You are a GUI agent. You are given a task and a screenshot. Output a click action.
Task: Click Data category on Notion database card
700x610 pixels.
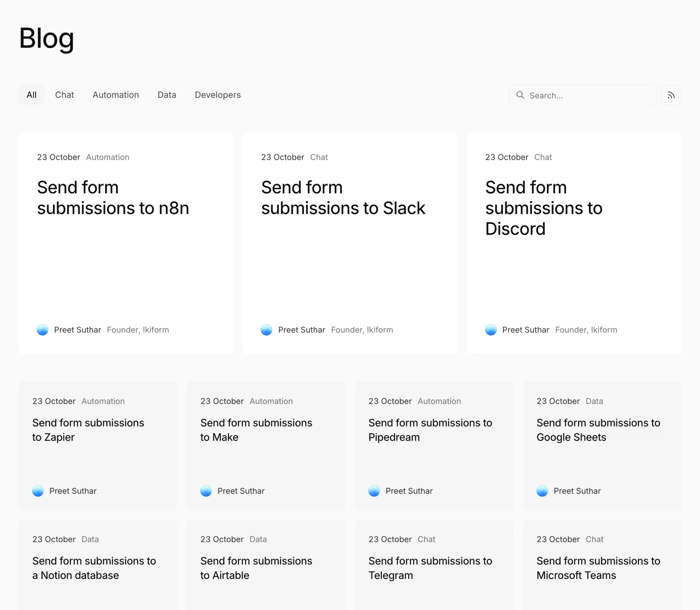tap(90, 539)
